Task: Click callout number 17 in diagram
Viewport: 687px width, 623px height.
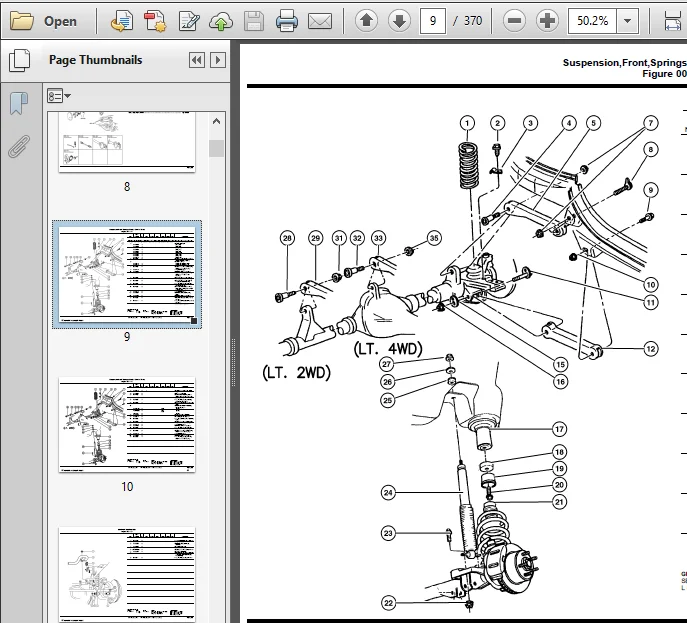Action: coord(559,429)
